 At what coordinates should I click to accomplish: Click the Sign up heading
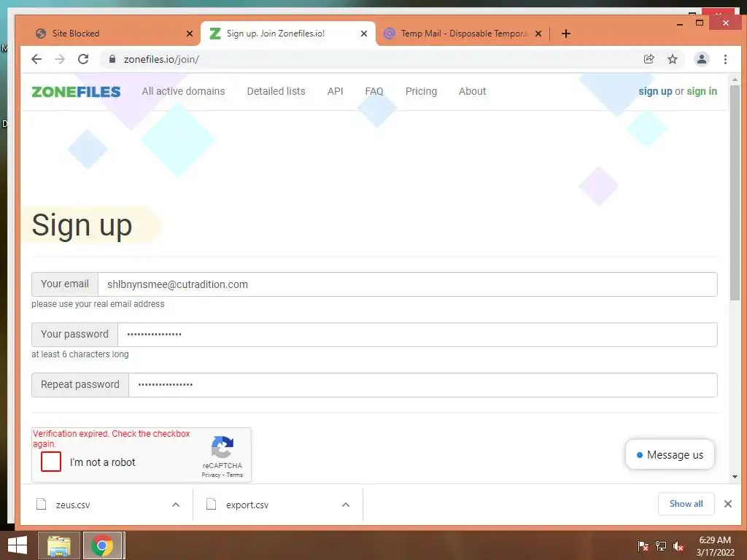point(82,225)
